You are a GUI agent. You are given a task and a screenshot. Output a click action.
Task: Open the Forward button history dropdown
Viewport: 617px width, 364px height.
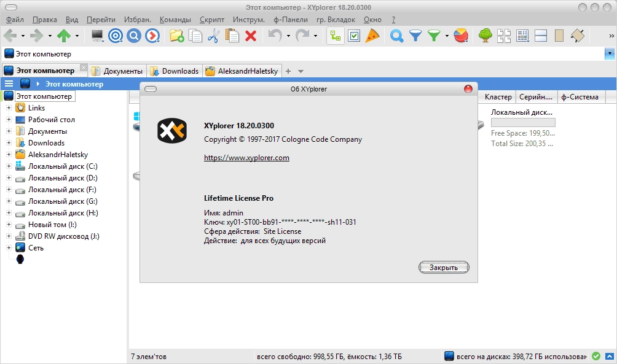point(50,36)
